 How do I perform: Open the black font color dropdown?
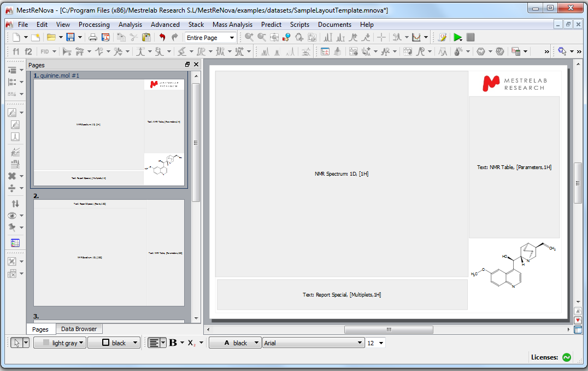(x=235, y=343)
